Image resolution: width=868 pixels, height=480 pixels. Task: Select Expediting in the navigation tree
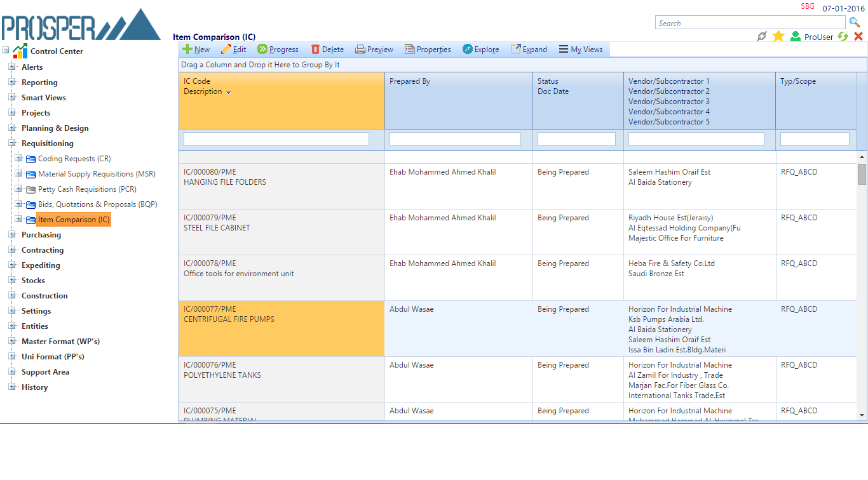pyautogui.click(x=41, y=265)
